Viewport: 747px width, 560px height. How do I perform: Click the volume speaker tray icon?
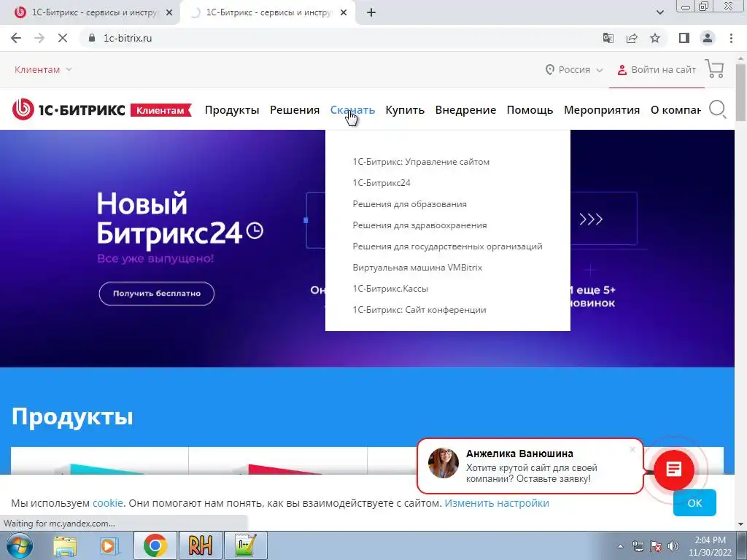673,545
